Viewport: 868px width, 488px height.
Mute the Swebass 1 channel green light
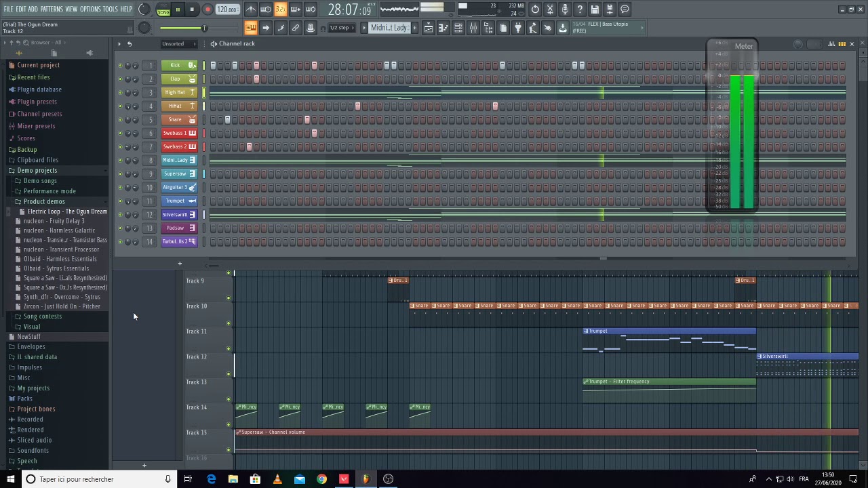click(x=121, y=134)
